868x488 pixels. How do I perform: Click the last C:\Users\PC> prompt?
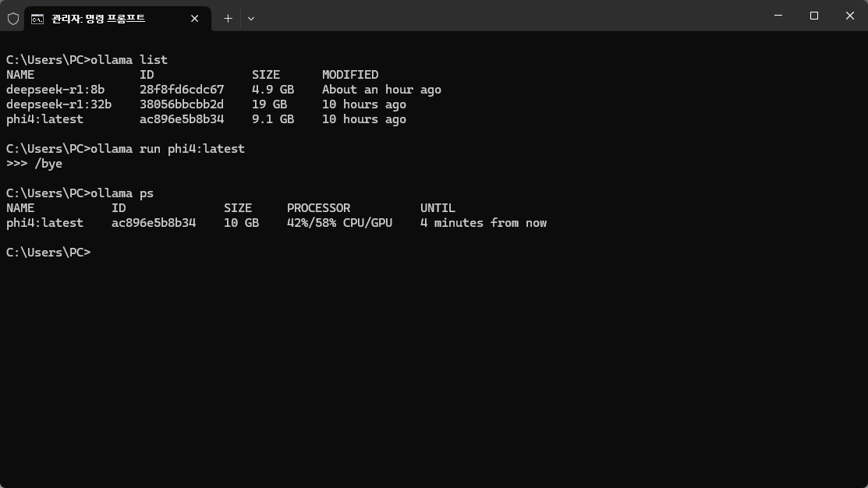pos(48,253)
